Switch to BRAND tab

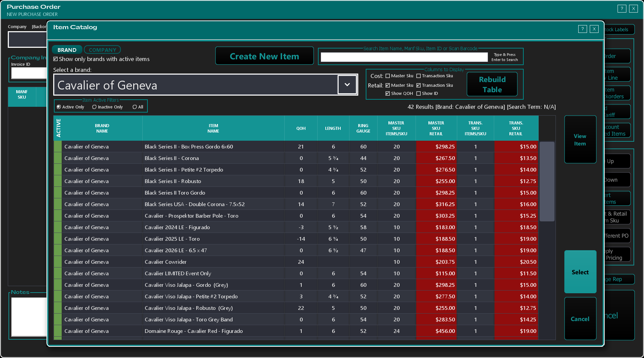coord(67,50)
